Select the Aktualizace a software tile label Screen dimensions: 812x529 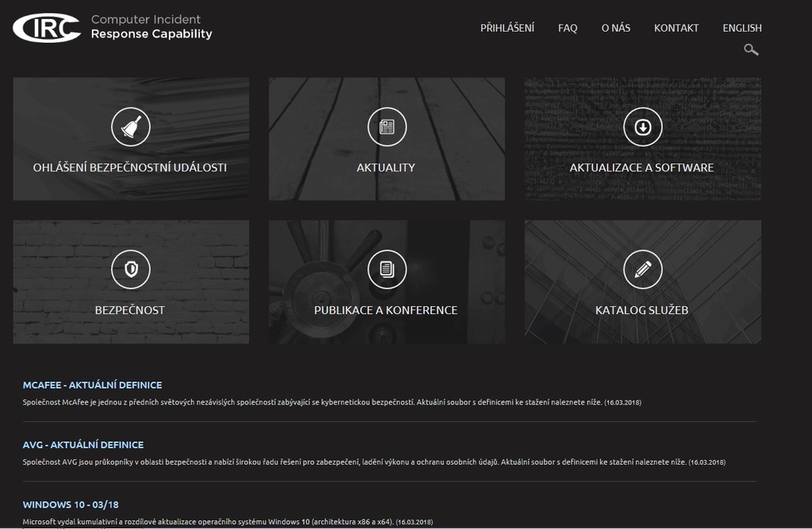coord(642,167)
